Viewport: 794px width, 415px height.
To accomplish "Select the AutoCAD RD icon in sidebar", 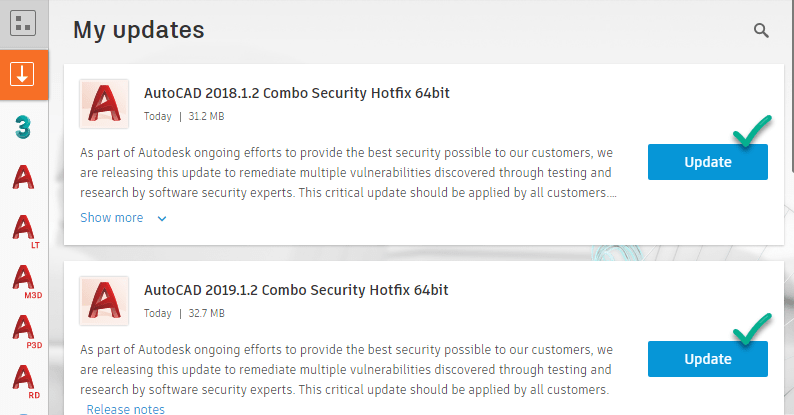I will tap(25, 381).
